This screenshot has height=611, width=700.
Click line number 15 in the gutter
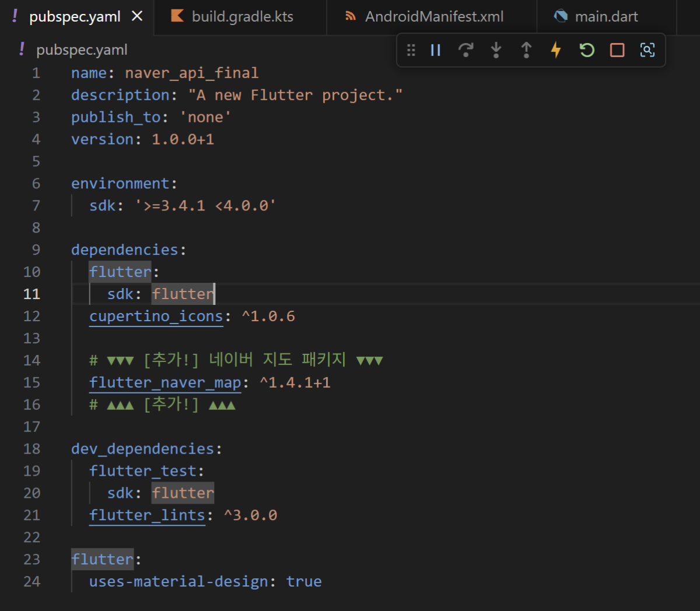32,383
